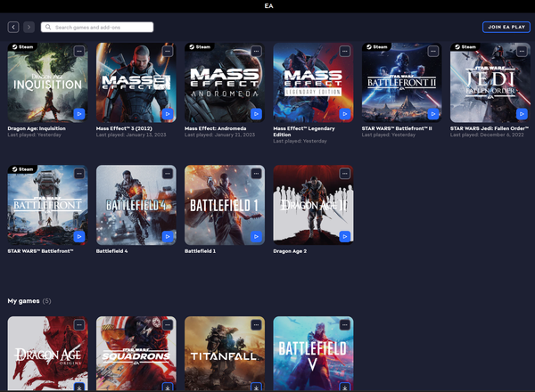Screen dimensions: 535x392
Task: Click the 'My games (5)' heading
Action: coord(29,301)
